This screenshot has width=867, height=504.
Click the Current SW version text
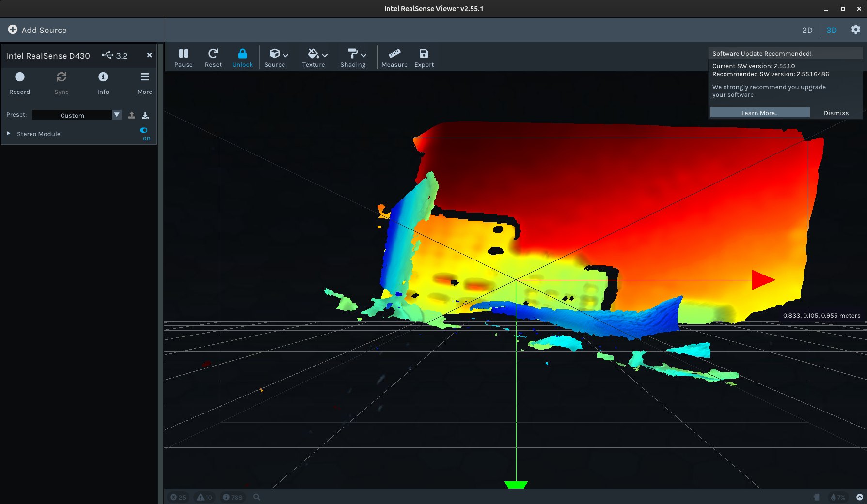tap(754, 66)
